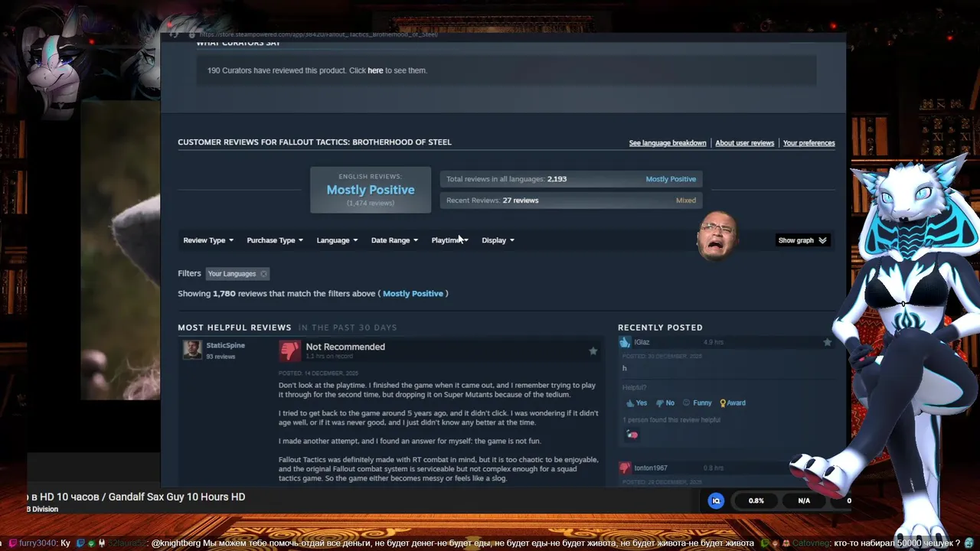Click the 0.8% value in the bottom bar
The width and height of the screenshot is (980, 551).
[x=756, y=500]
